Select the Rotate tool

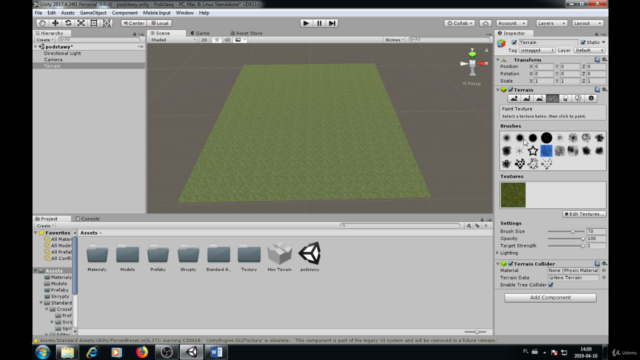(x=68, y=23)
